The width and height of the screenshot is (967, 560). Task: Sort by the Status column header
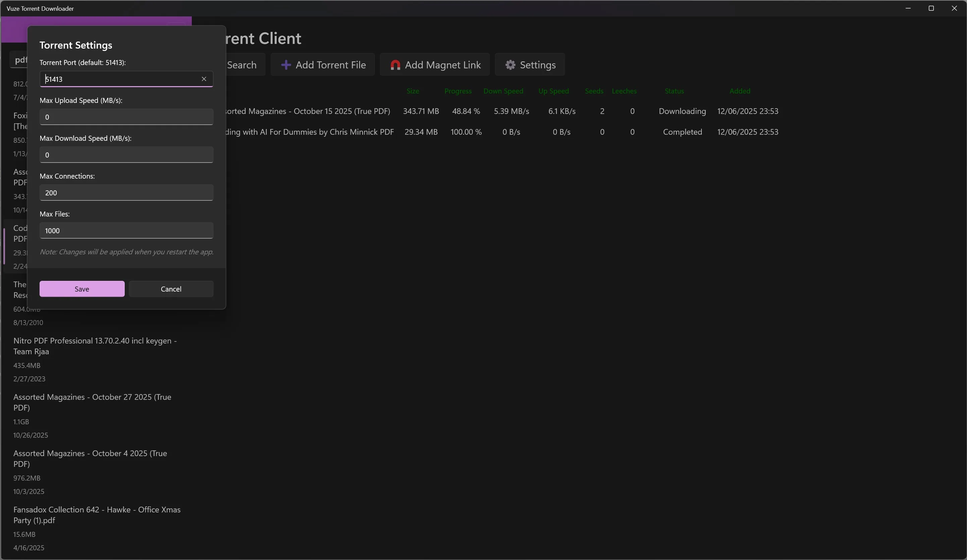coord(674,91)
